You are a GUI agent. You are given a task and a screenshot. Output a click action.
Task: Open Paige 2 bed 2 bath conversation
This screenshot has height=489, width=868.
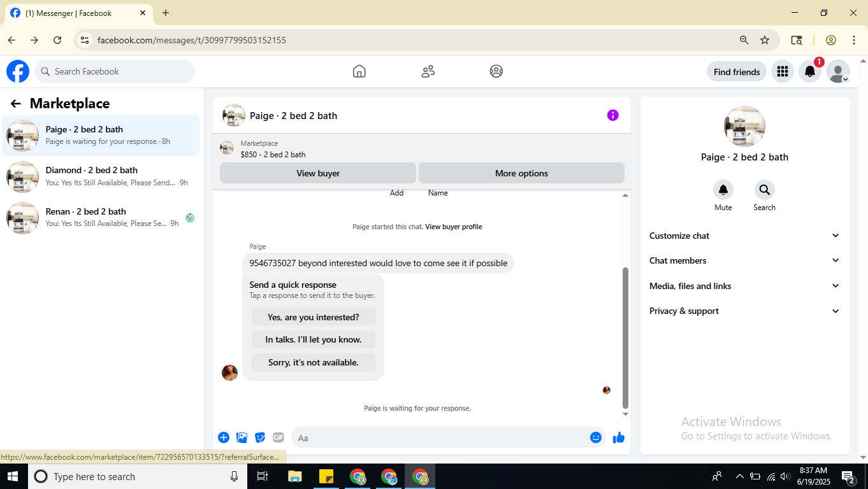tap(101, 135)
